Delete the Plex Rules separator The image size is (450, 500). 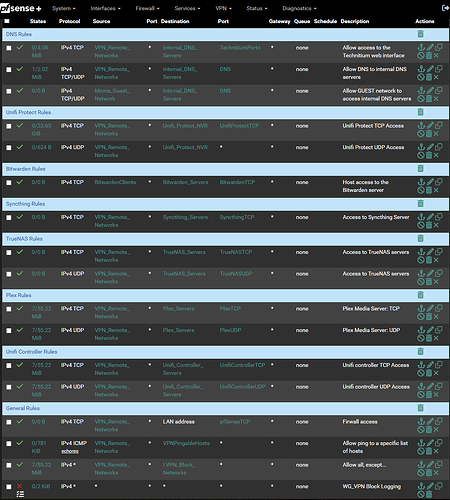421,295
